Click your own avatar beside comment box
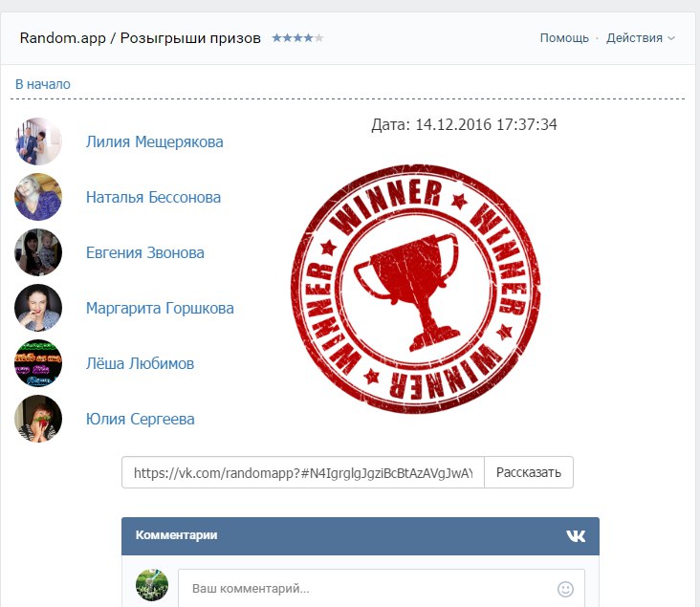The width and height of the screenshot is (700, 607). (x=152, y=585)
